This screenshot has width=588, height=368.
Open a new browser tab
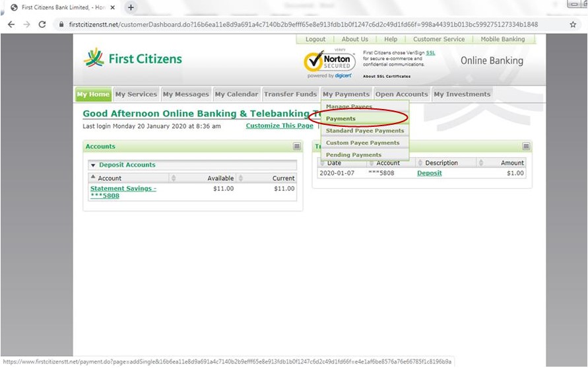131,7
